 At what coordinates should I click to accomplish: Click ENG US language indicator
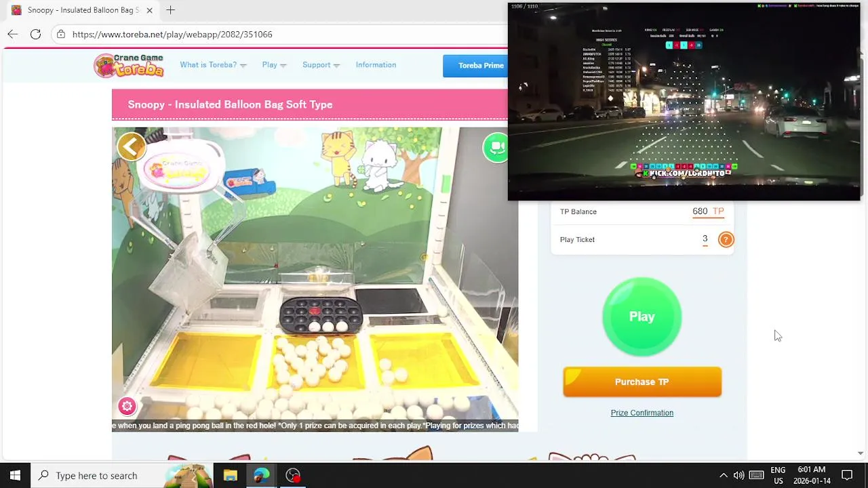pyautogui.click(x=778, y=475)
